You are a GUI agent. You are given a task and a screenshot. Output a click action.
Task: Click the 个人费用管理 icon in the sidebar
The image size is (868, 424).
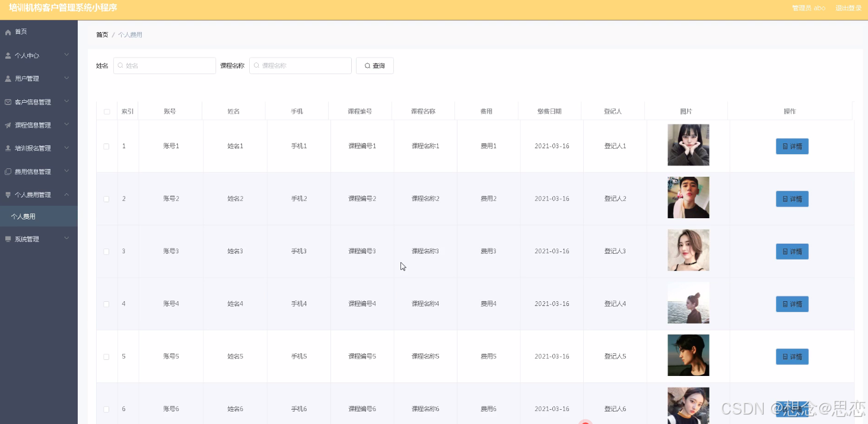click(x=8, y=195)
